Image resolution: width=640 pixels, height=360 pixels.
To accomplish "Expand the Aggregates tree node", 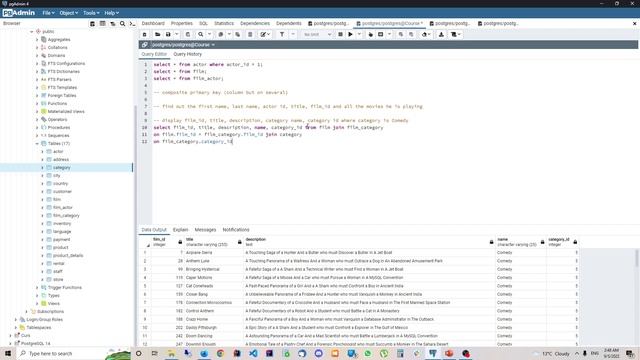I will coord(37,40).
